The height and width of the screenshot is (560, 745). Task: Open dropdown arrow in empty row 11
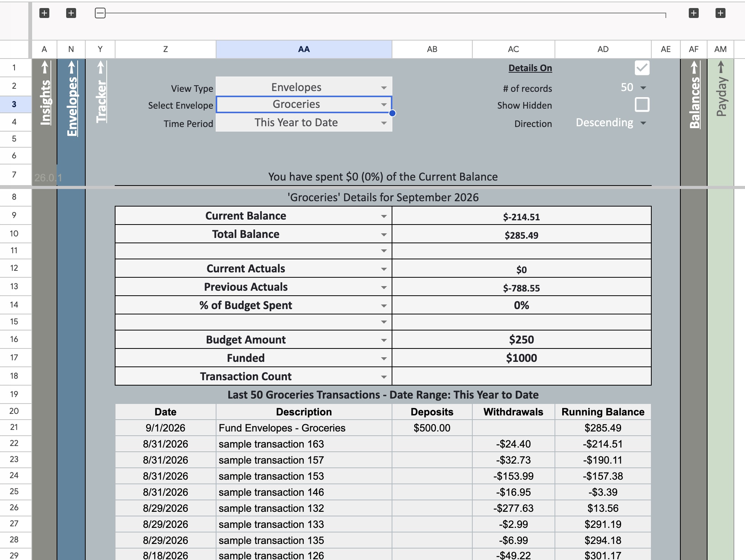[384, 251]
